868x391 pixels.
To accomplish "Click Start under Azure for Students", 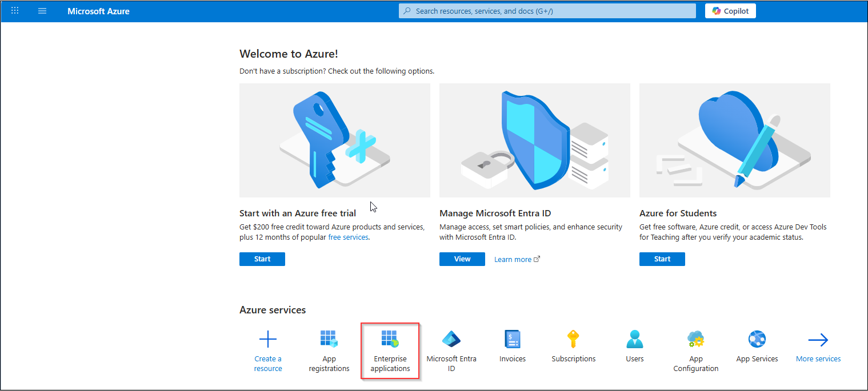I will (x=662, y=259).
